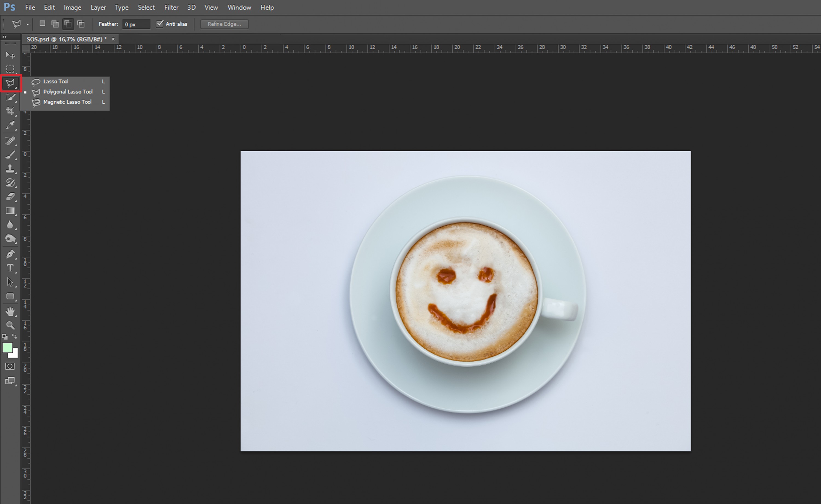
Task: Open the Filter menu
Action: click(171, 7)
